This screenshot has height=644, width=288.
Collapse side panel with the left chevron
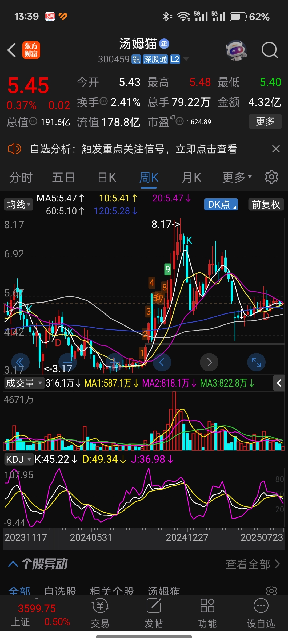[279, 383]
